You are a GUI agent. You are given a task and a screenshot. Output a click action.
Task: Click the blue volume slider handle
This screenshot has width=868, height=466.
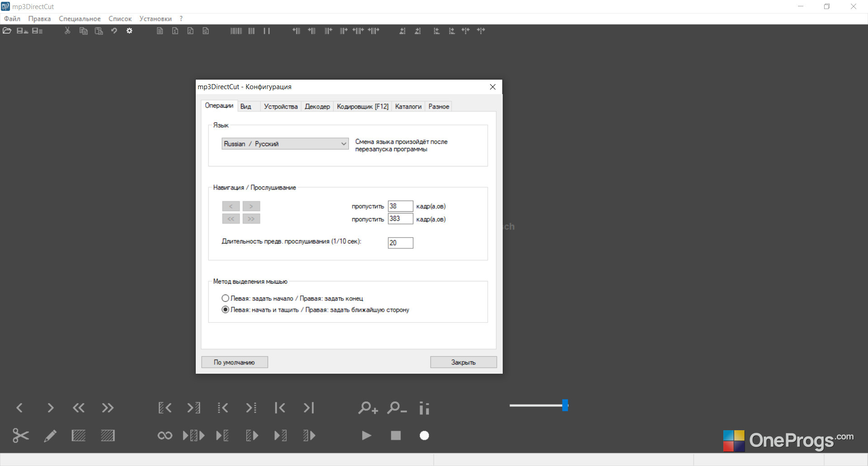[x=565, y=405]
